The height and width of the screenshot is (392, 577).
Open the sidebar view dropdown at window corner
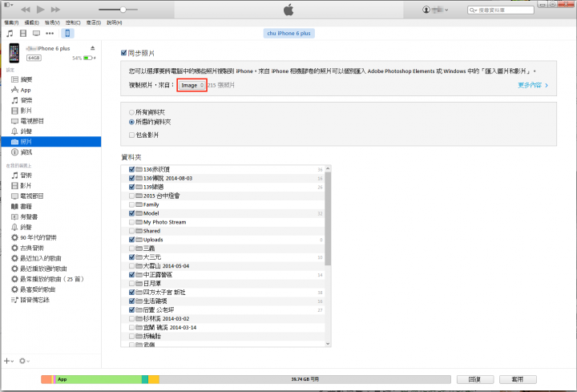tap(9, 5)
